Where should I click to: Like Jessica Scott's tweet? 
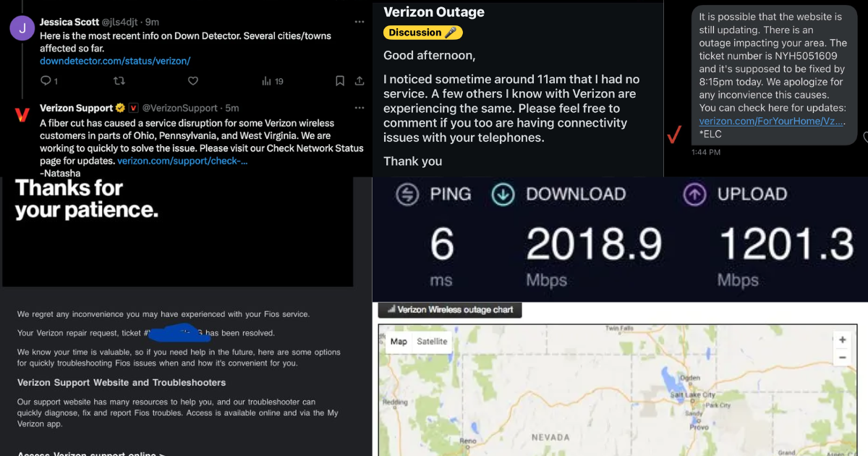pos(193,81)
